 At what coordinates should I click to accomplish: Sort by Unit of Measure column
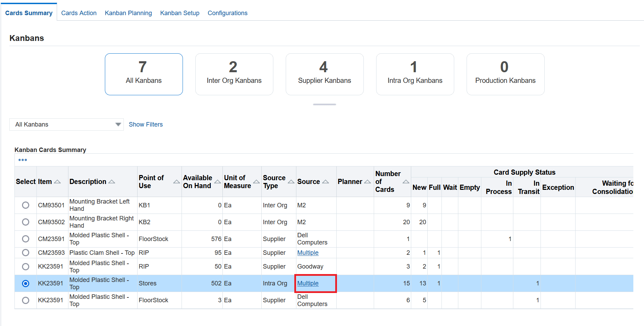(256, 182)
